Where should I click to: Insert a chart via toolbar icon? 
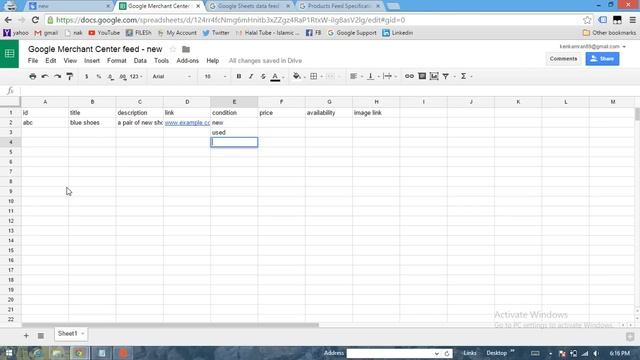tap(434, 76)
